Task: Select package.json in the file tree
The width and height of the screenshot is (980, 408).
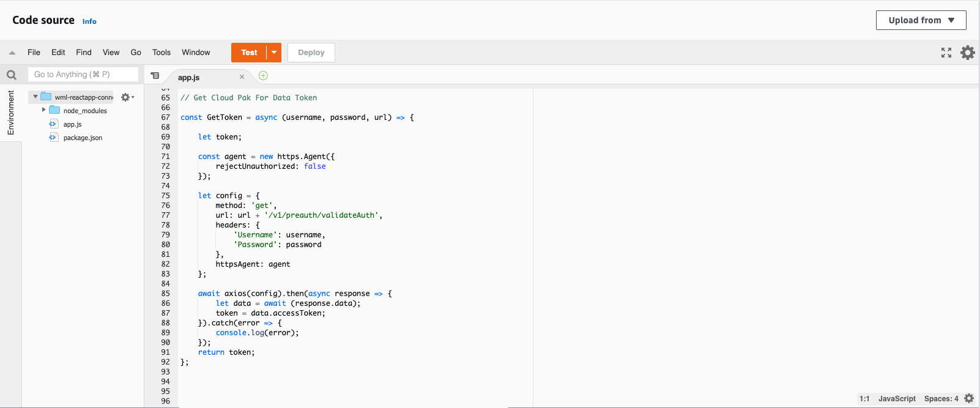Action: (83, 138)
